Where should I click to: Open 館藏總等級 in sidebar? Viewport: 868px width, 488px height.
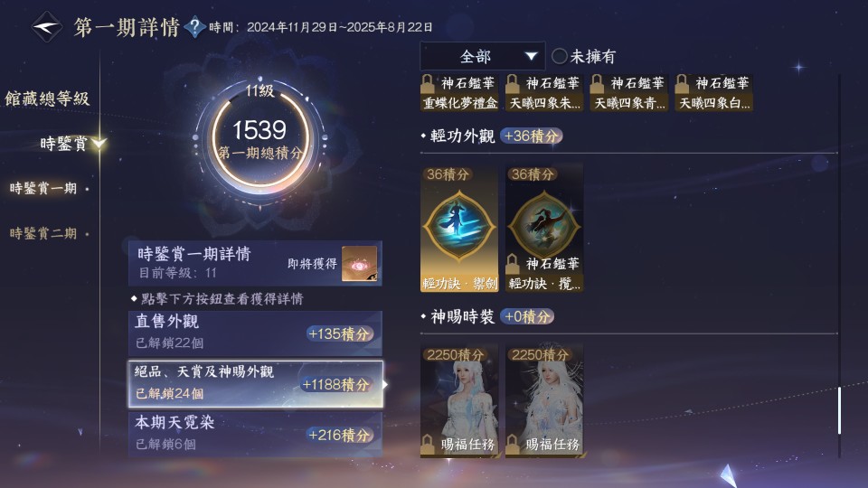(47, 99)
